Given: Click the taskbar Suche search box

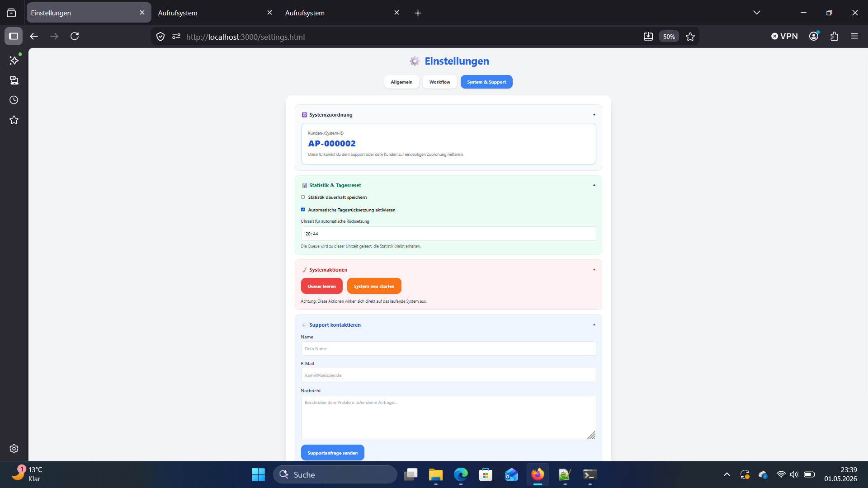Looking at the screenshot, I should click(x=335, y=474).
